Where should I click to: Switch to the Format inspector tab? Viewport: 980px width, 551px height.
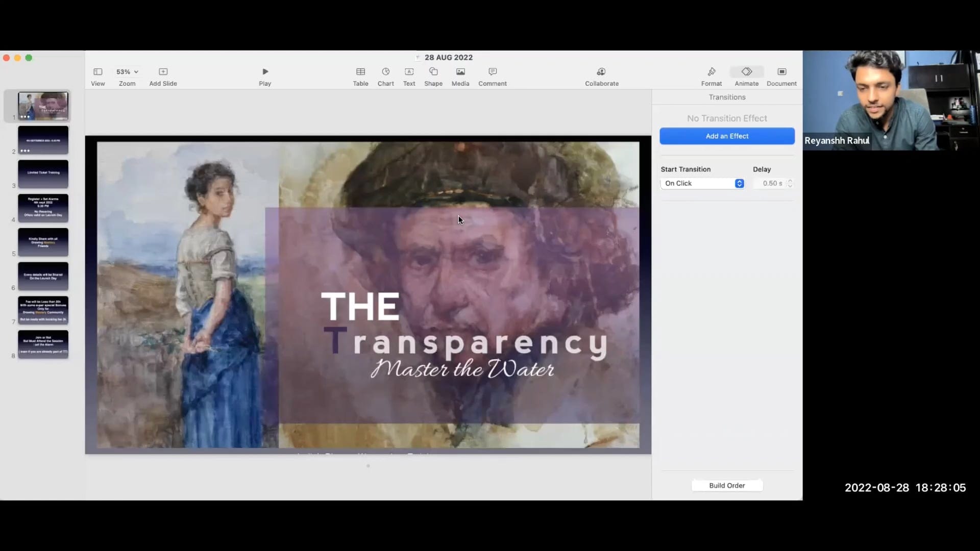click(x=711, y=72)
